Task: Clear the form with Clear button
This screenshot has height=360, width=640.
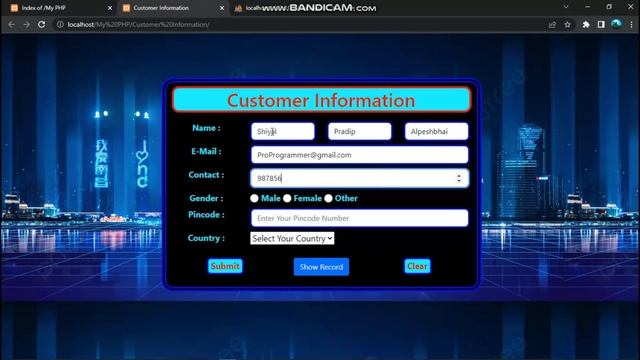Action: pyautogui.click(x=417, y=266)
